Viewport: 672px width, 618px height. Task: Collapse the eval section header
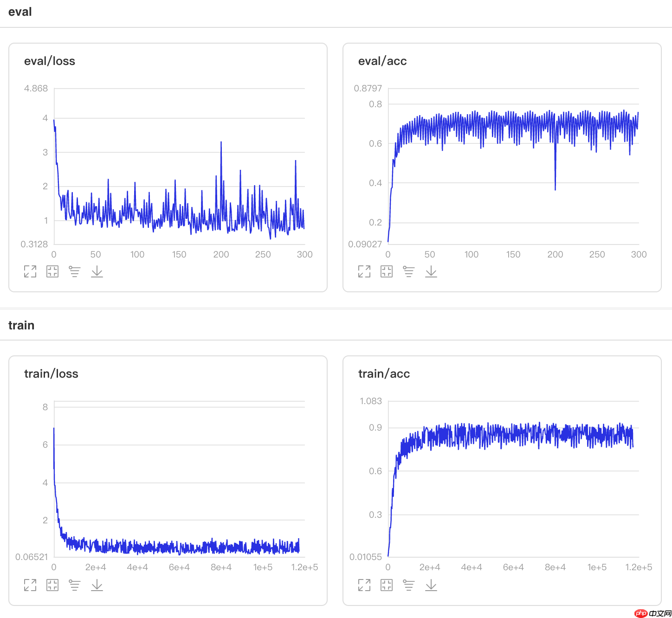20,12
